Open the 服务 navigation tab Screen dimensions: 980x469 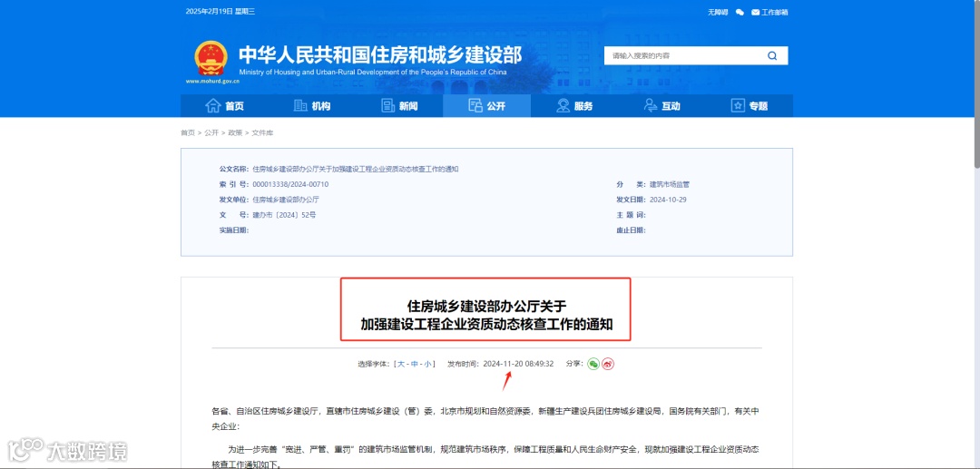coord(574,106)
